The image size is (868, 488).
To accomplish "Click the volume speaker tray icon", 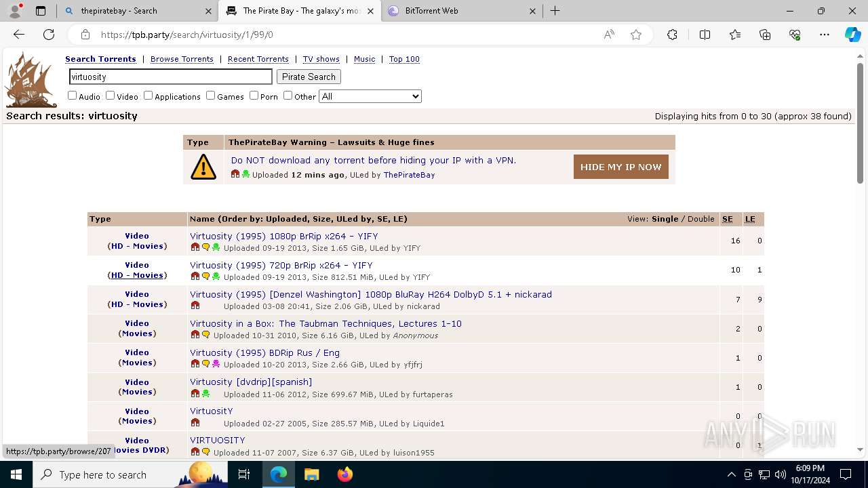I will pos(780,474).
